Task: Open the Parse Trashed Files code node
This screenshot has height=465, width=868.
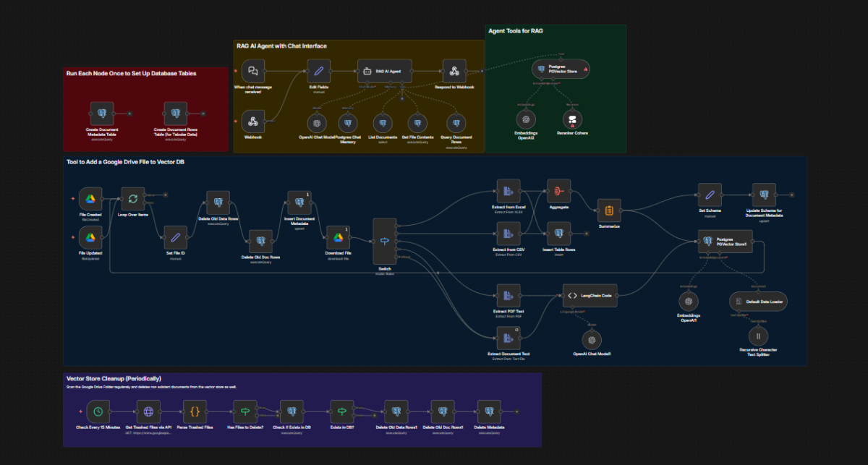Action: click(x=195, y=411)
